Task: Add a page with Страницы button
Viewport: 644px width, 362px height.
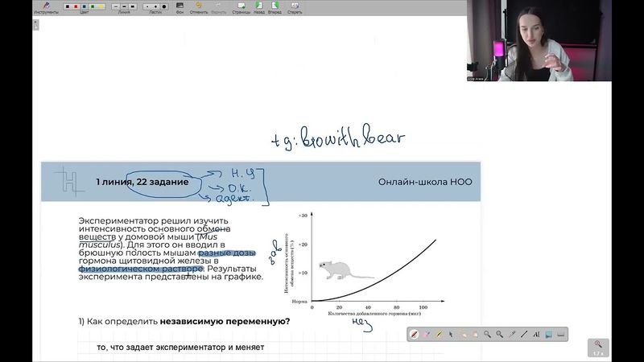Action: (241, 7)
